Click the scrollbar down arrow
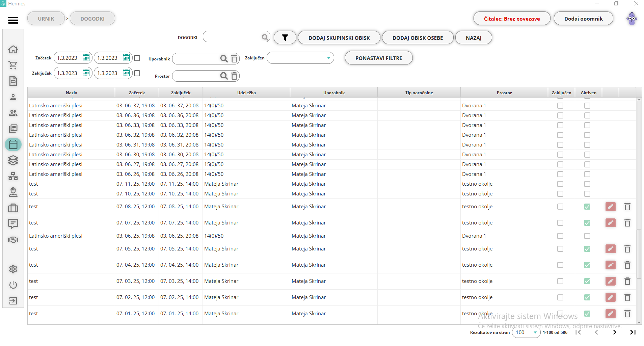Viewport: 644px width, 346px height. click(639, 322)
